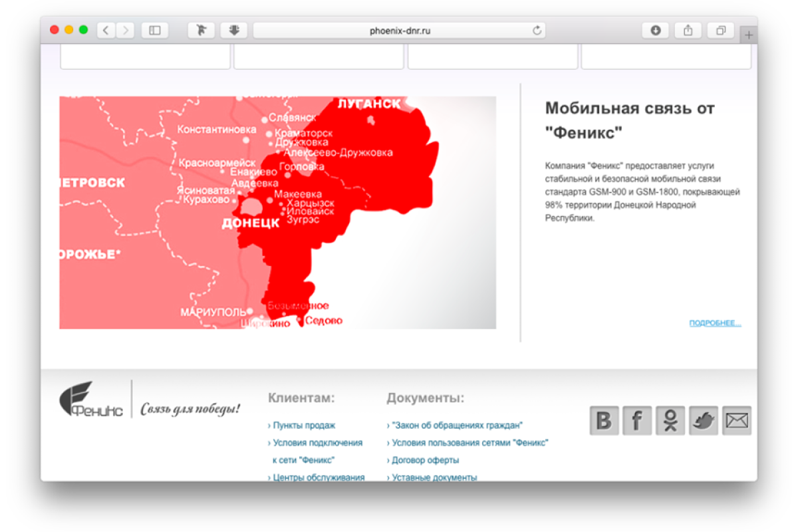The height and width of the screenshot is (532, 798).
Task: Toggle the Safari sidebar
Action: (x=155, y=30)
